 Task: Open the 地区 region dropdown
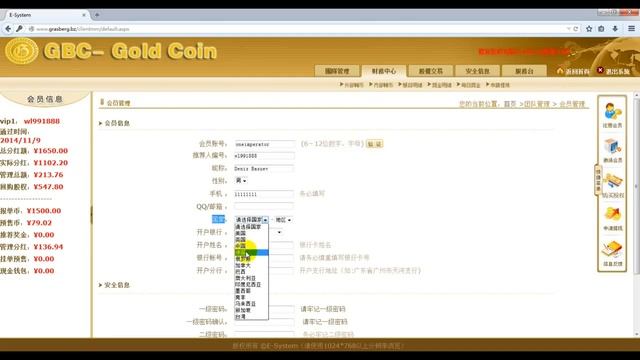(283, 220)
